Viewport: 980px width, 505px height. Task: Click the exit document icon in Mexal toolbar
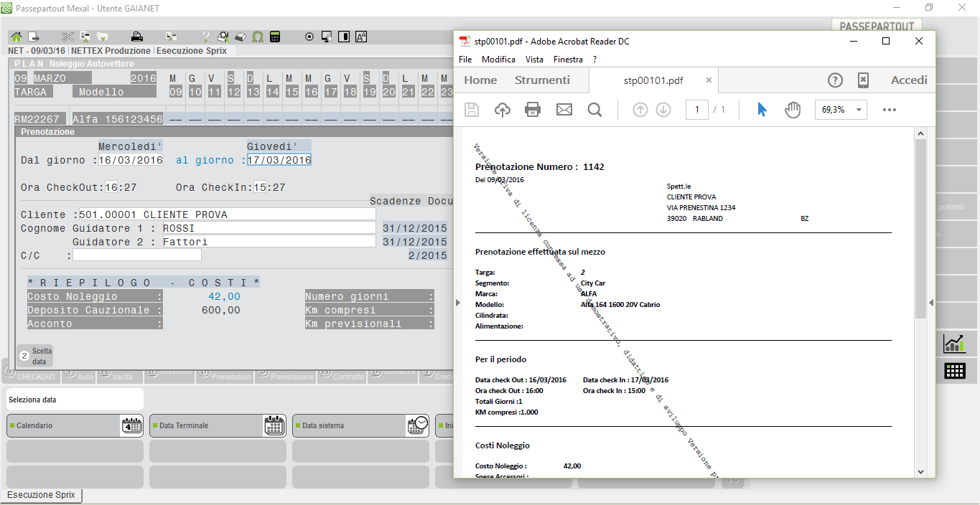click(33, 37)
